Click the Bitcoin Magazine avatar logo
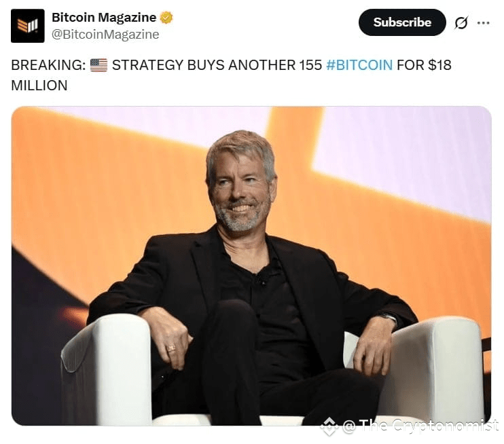The height and width of the screenshot is (444, 504). tap(28, 26)
